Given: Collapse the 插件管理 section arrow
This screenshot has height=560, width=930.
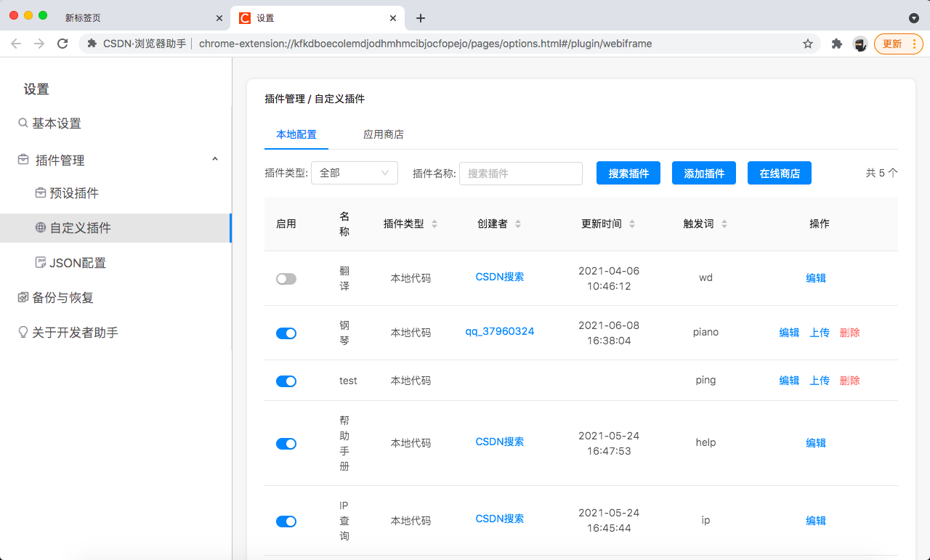Looking at the screenshot, I should [215, 159].
